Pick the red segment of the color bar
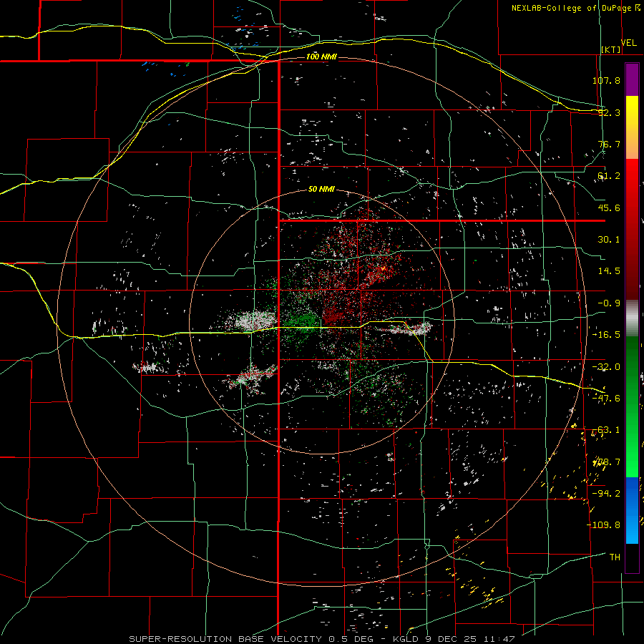Viewport: 644px width, 644px height. pos(632,229)
